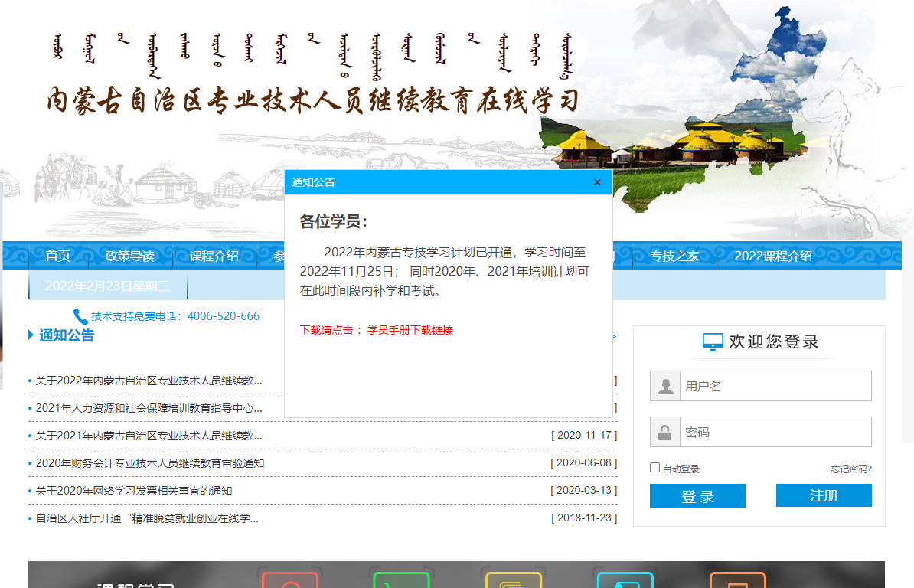Expand the 通知公告 section arrow heading
Image resolution: width=914 pixels, height=588 pixels.
(x=31, y=335)
